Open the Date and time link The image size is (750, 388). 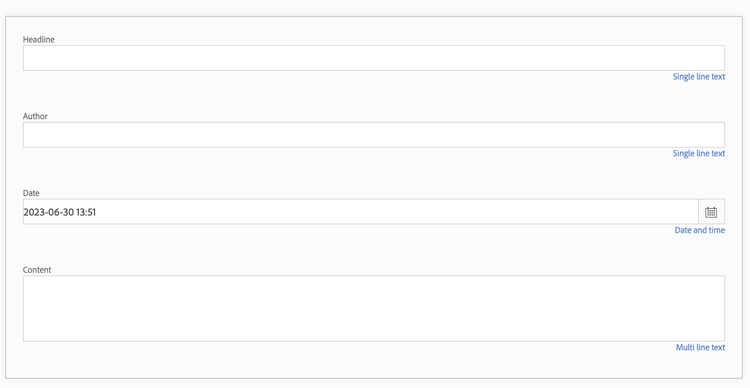point(700,230)
